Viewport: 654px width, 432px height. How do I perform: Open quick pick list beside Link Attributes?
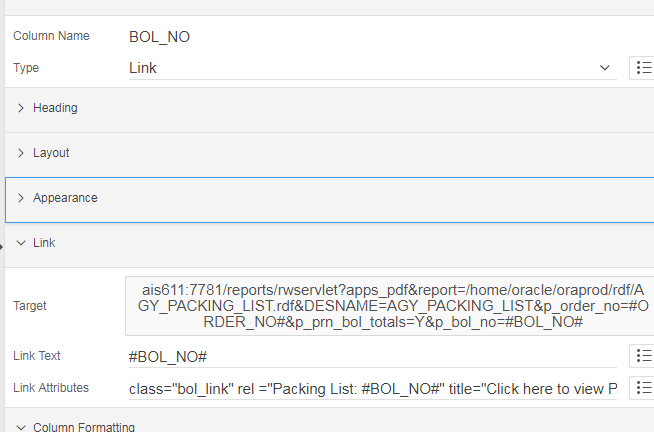coord(643,388)
